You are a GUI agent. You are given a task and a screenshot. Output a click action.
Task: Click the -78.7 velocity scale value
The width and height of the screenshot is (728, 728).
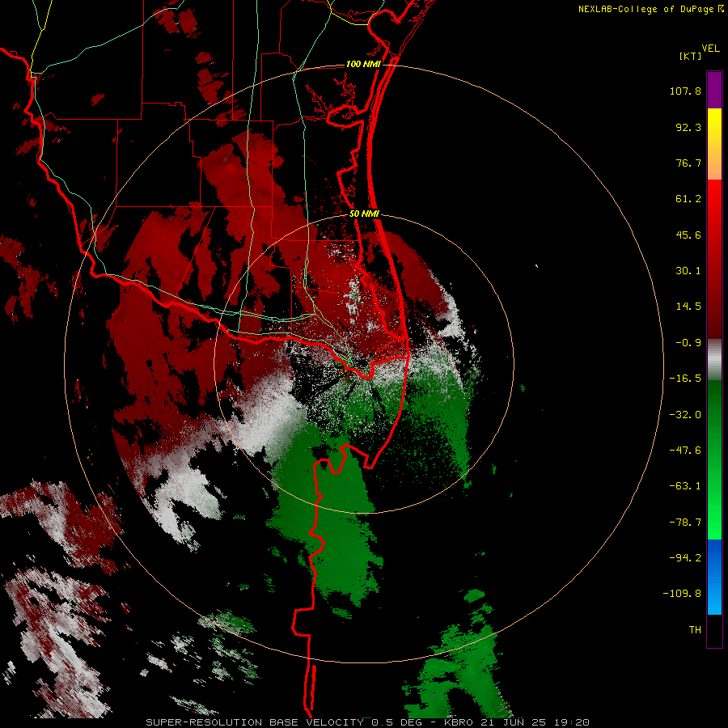point(685,523)
